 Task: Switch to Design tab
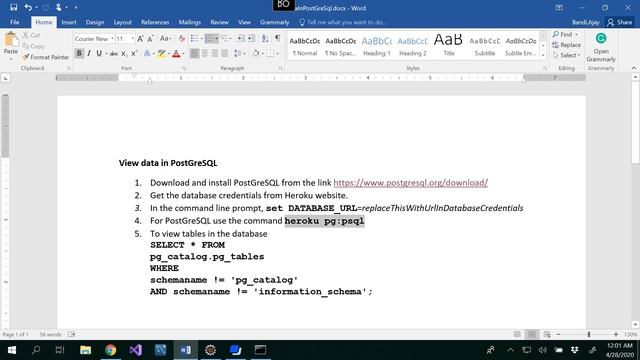point(95,22)
